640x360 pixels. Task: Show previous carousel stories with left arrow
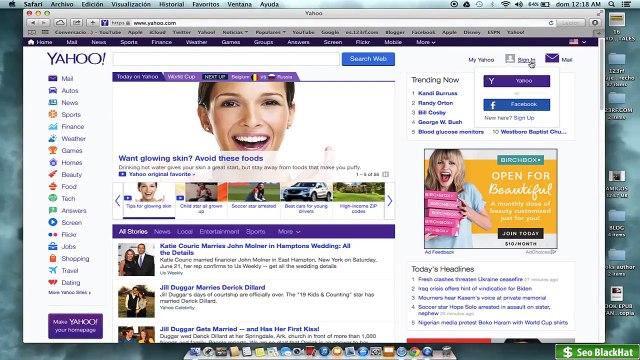pyautogui.click(x=118, y=200)
